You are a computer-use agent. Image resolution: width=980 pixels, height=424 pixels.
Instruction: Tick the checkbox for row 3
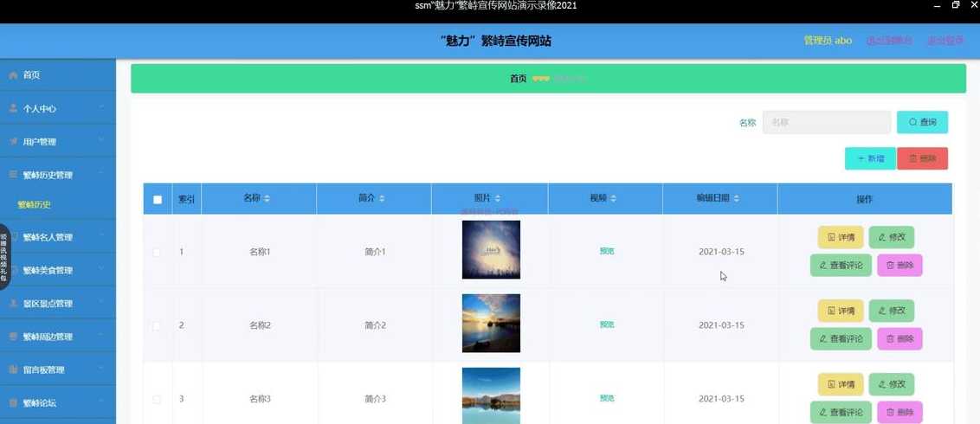pyautogui.click(x=157, y=399)
